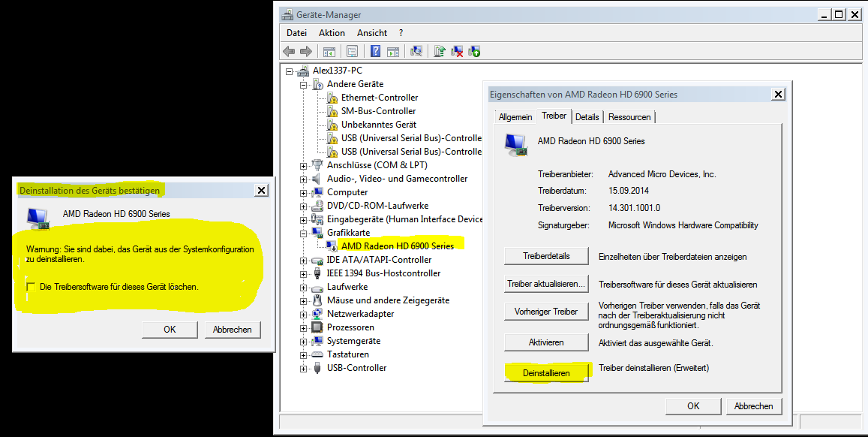Tick 'Die Treibersoftware für dieses Gerät löschen' checkbox
Viewport: 868px width, 437px height.
click(x=31, y=287)
